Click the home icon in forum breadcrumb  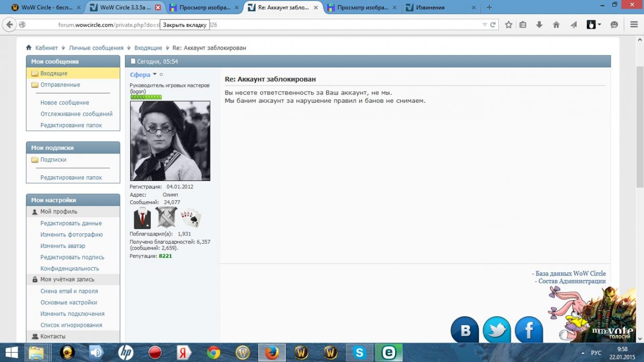pyautogui.click(x=29, y=48)
